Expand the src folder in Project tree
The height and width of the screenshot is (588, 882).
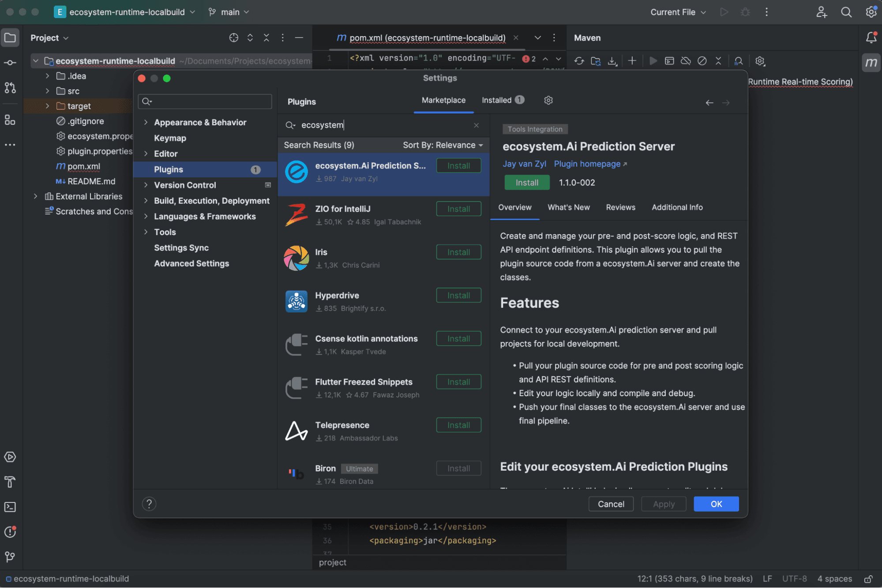click(x=47, y=91)
